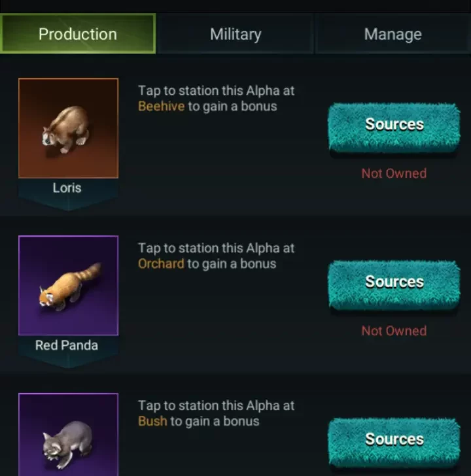Select the Loris alpha portrait
Screen dimensions: 471x476
click(68, 128)
